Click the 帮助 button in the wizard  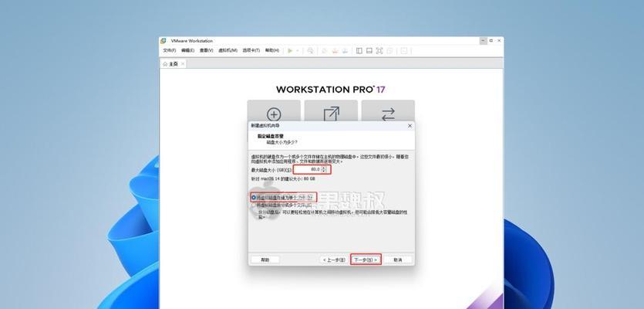265,260
